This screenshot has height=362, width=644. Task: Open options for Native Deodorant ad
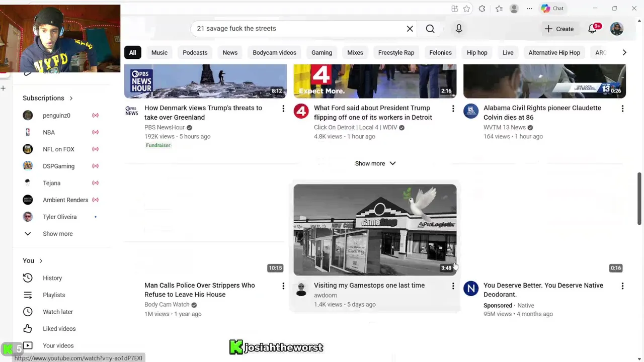pyautogui.click(x=622, y=286)
